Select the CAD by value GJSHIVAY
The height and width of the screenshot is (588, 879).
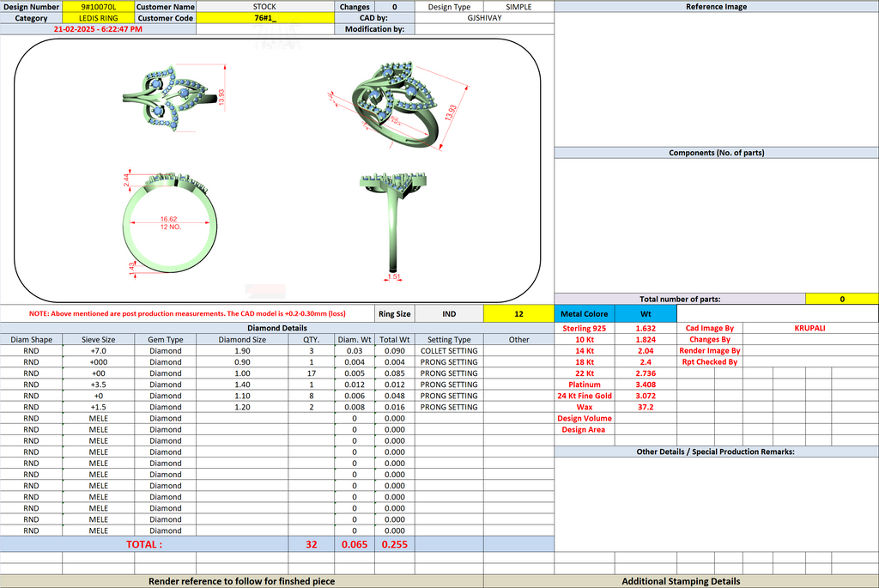tap(484, 18)
